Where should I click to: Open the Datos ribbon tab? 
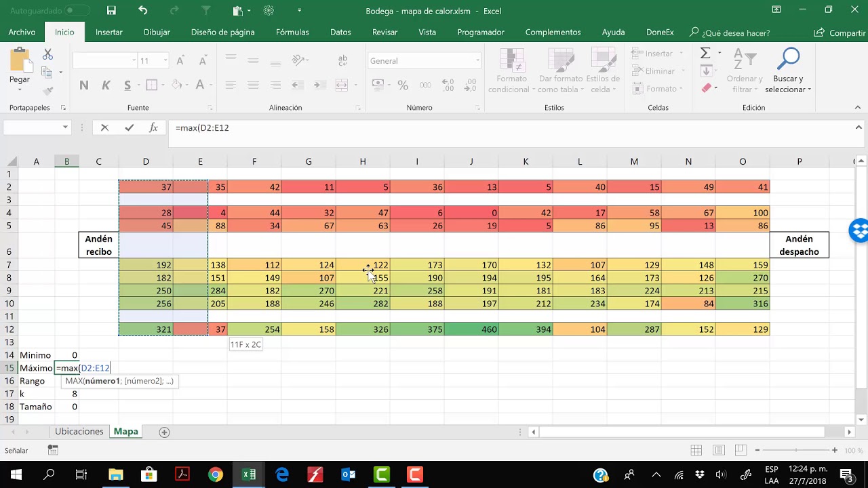[340, 32]
